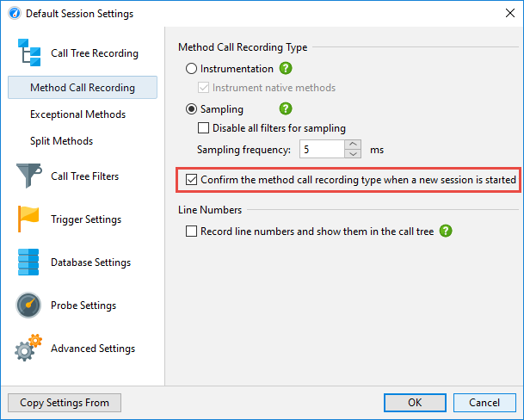
Task: Show help for the Instrumentation option
Action: pyautogui.click(x=286, y=69)
